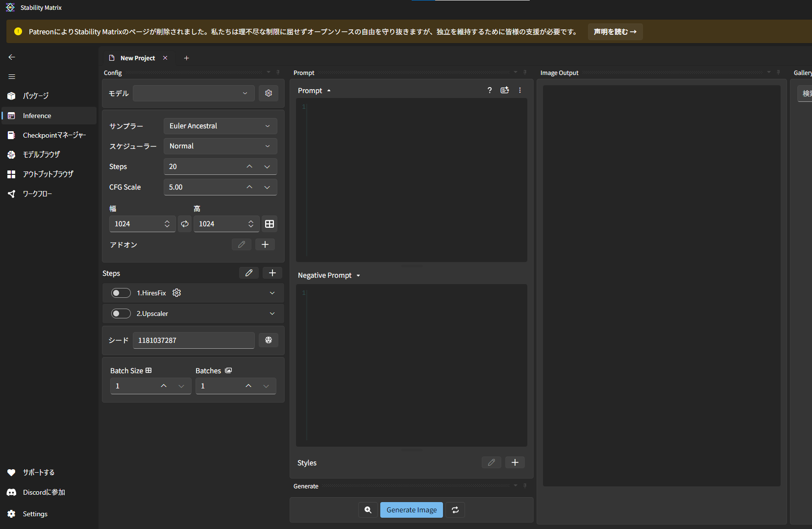Image resolution: width=812 pixels, height=529 pixels.
Task: Click the seed input field
Action: pos(194,340)
